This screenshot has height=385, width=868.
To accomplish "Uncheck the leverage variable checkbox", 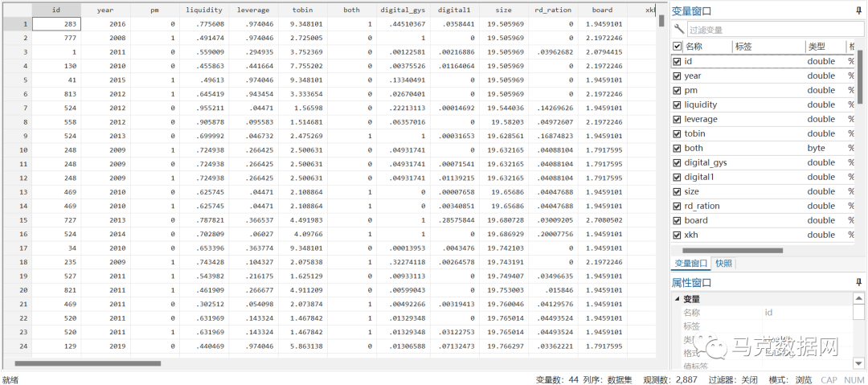I will (x=677, y=119).
